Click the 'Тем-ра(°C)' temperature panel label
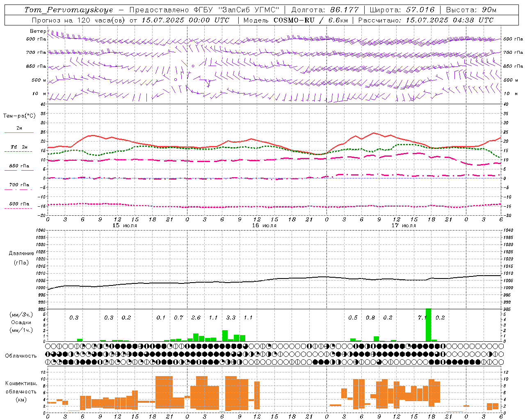The height and width of the screenshot is (420, 525). (x=19, y=116)
